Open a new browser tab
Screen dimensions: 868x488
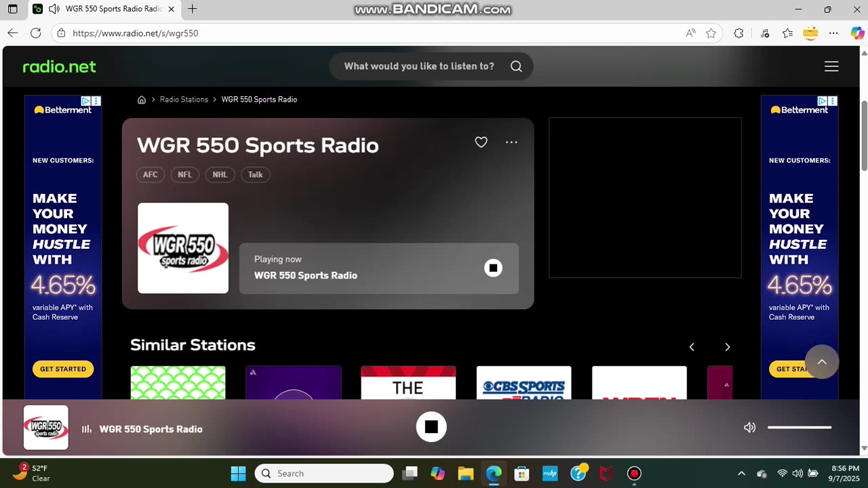(193, 9)
